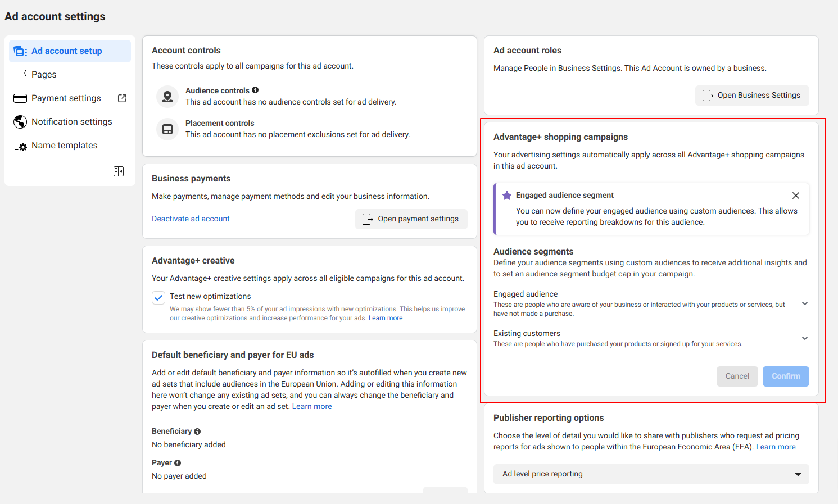
Task: Open Learn more link for EU beneficiary
Action: 312,406
